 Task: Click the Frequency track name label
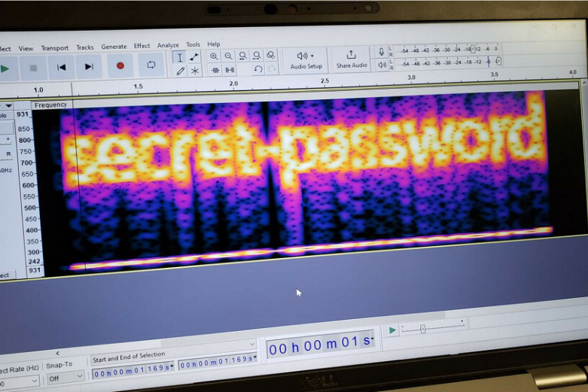(50, 105)
